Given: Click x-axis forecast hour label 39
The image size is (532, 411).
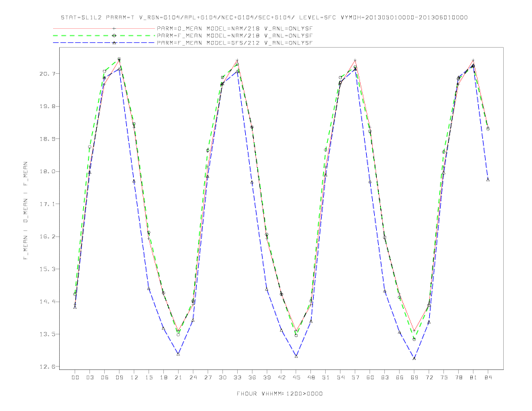Looking at the screenshot, I should coord(267,377).
